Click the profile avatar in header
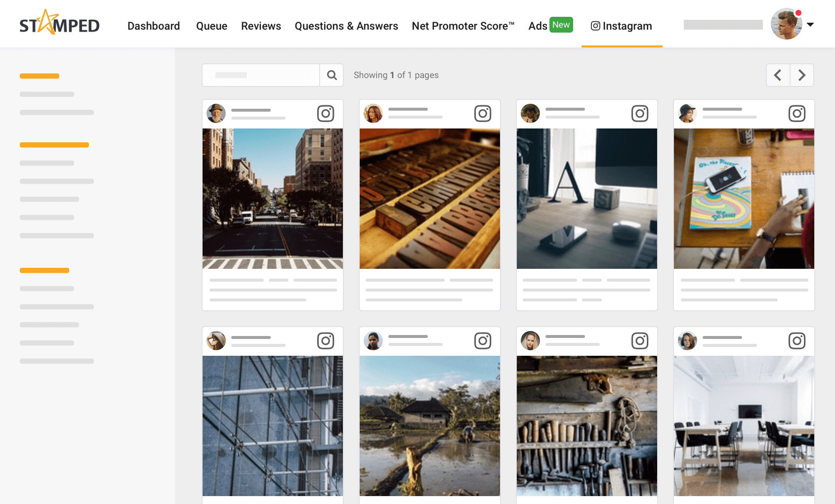Image resolution: width=835 pixels, height=504 pixels. pos(786,24)
